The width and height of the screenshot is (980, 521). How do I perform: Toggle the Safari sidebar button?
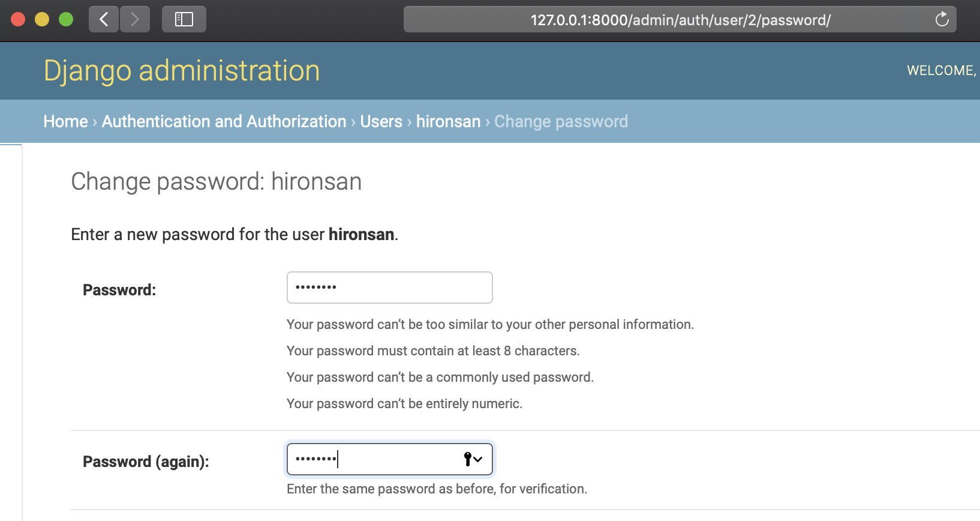coord(184,20)
